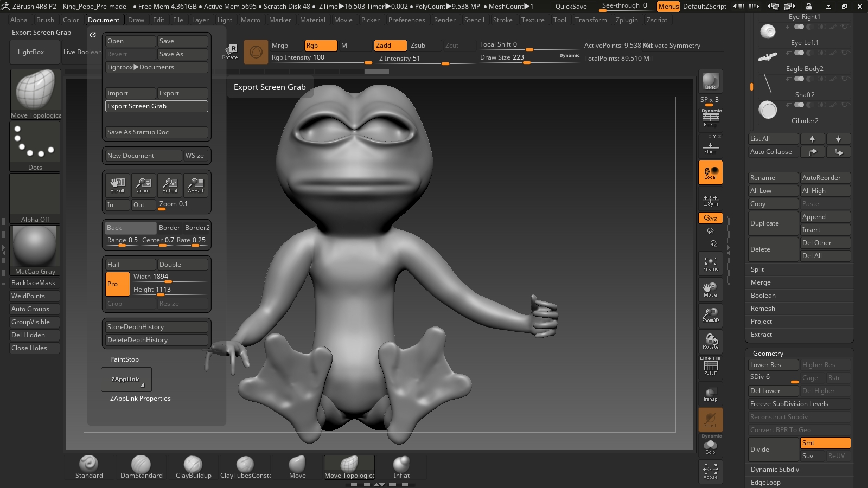Click the Xpose icon

click(710, 471)
